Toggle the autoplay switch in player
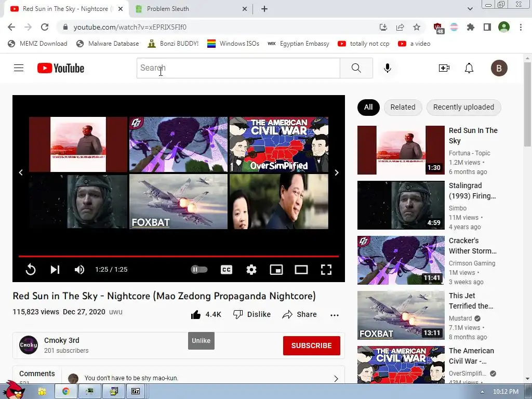532x399 pixels. (199, 270)
